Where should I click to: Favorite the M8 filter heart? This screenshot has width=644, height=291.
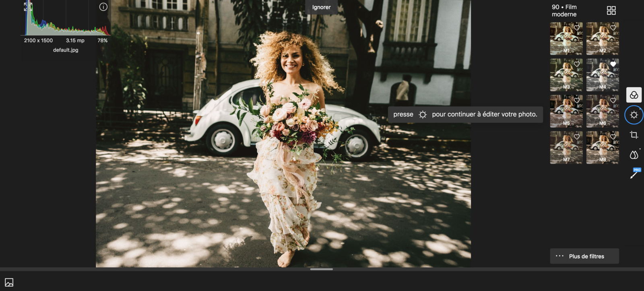[x=613, y=137]
